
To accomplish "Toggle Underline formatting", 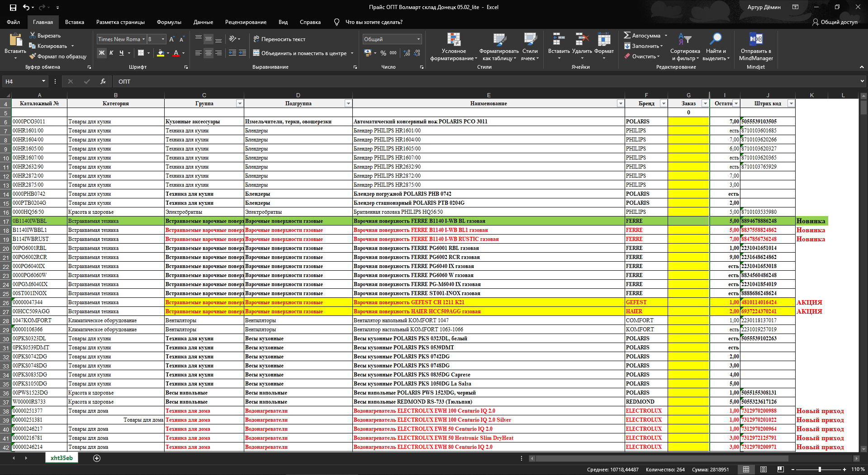I will click(x=121, y=53).
